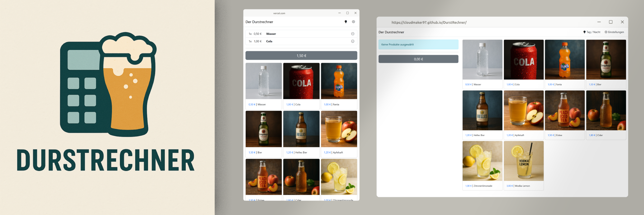Click the Zitronenlimonade image in the large window
644x215 pixels.
pyautogui.click(x=482, y=161)
